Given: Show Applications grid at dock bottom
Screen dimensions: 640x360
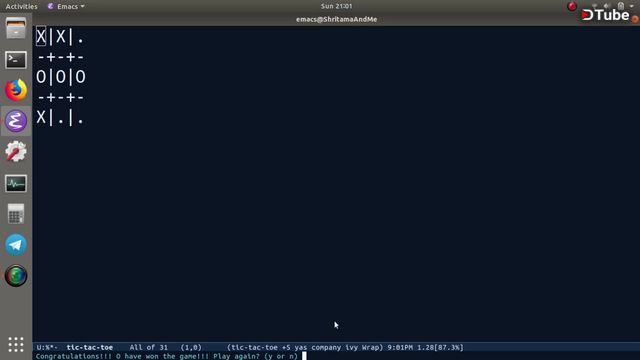Looking at the screenshot, I should click(x=16, y=344).
